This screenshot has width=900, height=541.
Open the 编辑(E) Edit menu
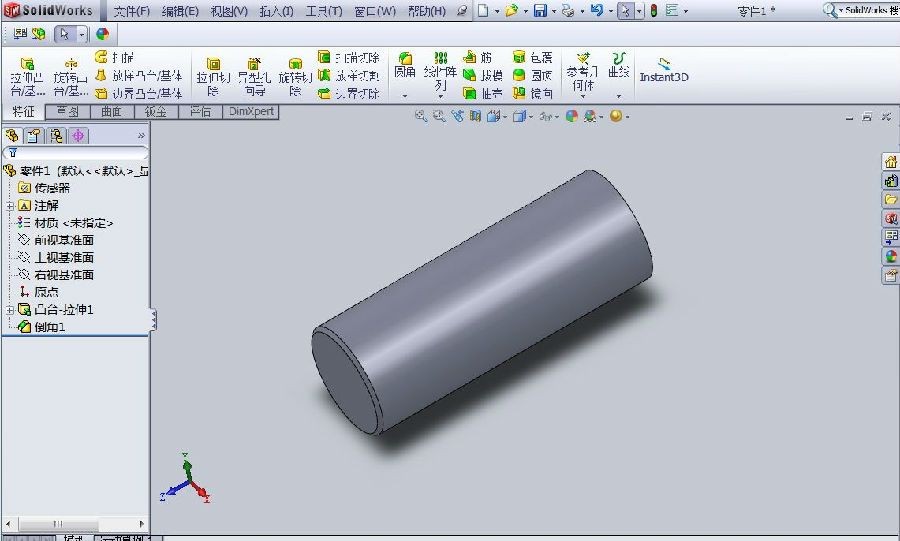point(180,11)
